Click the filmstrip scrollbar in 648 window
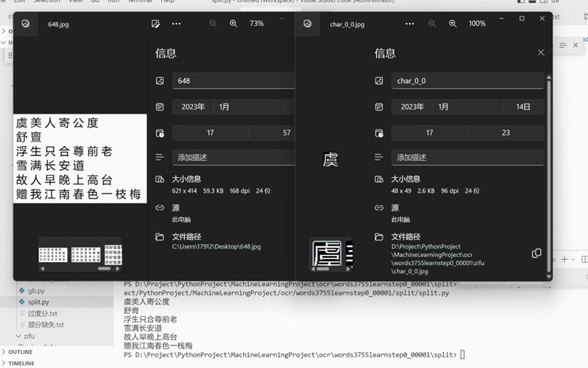The height and width of the screenshot is (368, 588). coord(104,268)
